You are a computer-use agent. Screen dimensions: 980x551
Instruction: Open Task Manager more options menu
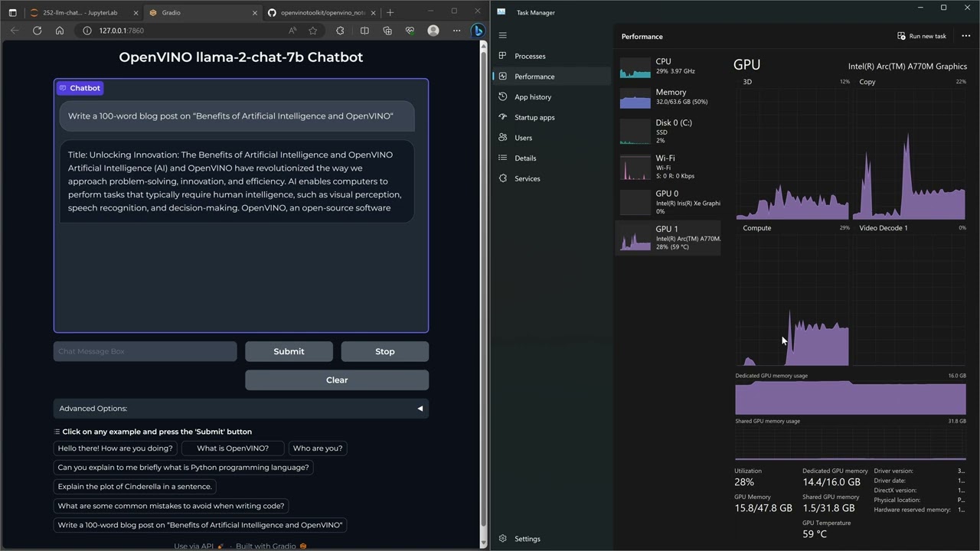965,36
